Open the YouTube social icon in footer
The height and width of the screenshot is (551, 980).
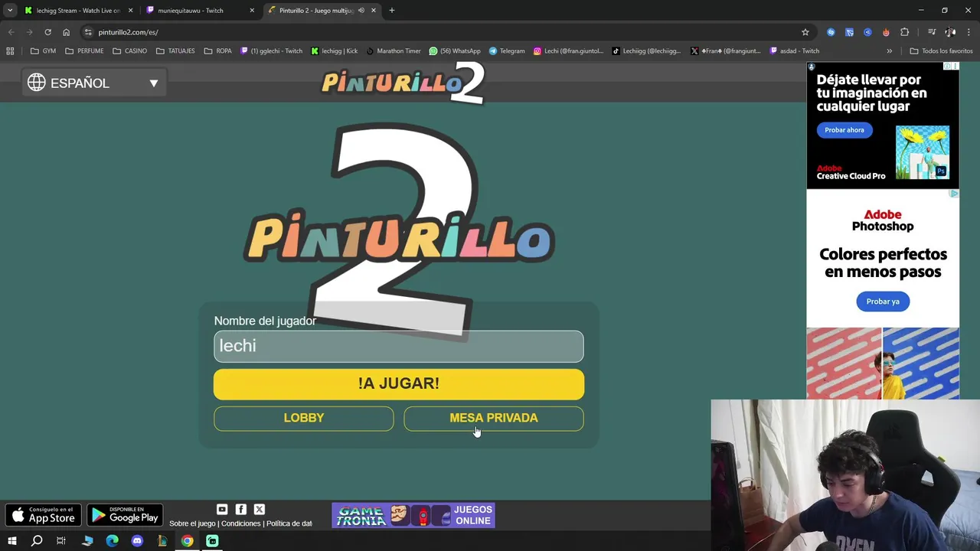(222, 510)
